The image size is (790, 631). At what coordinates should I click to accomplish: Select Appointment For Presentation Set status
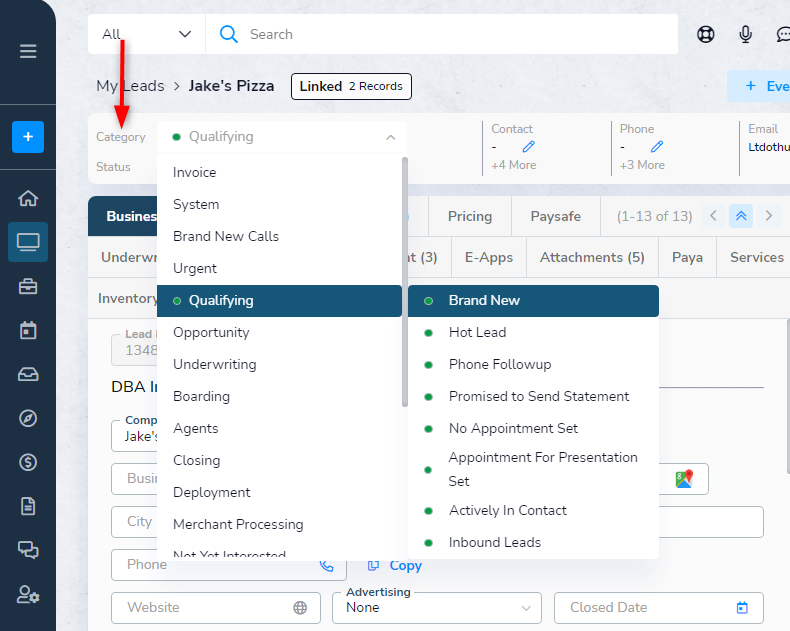click(x=533, y=469)
